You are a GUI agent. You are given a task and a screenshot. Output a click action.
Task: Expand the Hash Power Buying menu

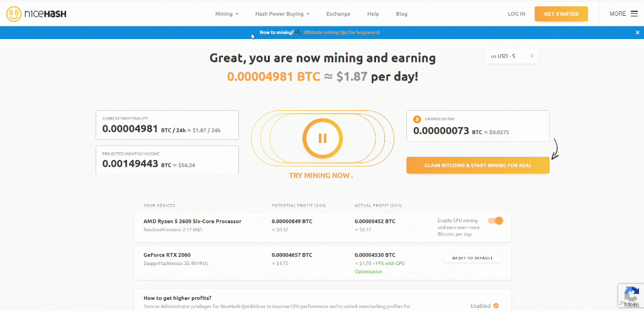click(282, 14)
